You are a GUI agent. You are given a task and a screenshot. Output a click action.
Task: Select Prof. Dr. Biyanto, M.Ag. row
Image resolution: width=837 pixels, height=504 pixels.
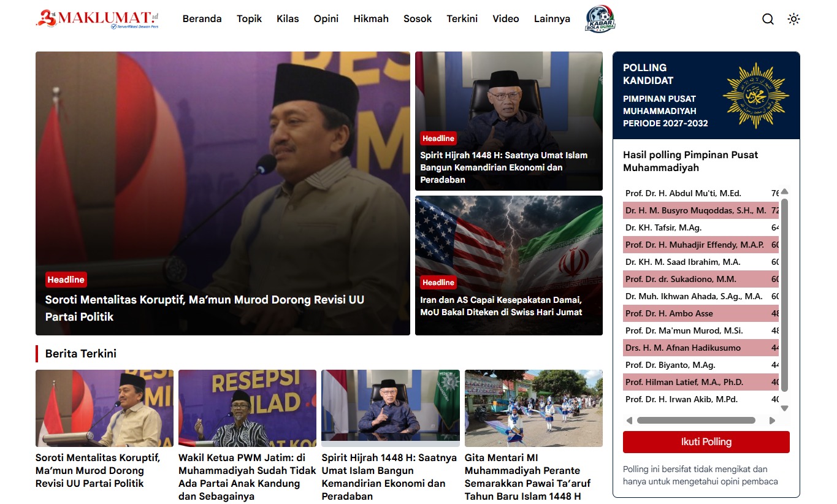pos(701,365)
